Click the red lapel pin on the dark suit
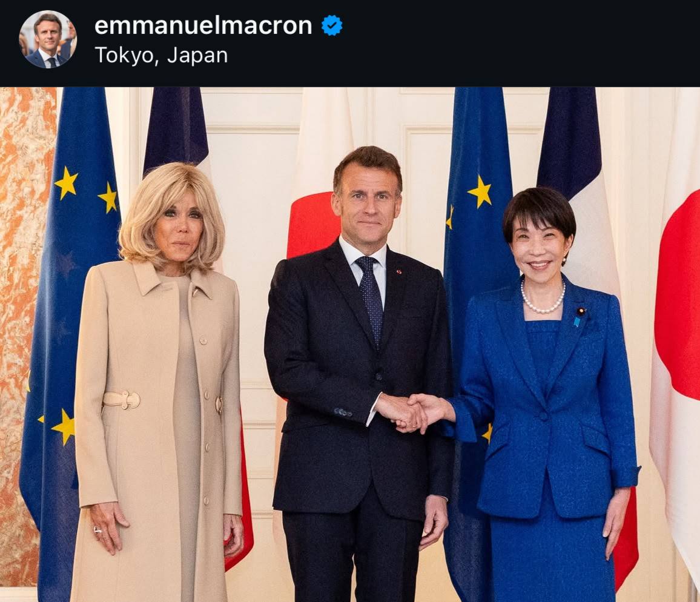700x602 pixels. pyautogui.click(x=399, y=271)
